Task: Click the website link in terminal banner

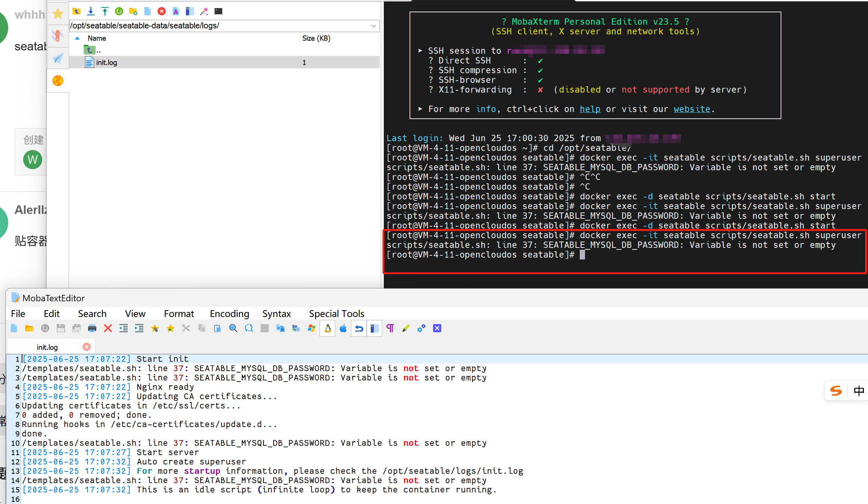Action: 692,109
